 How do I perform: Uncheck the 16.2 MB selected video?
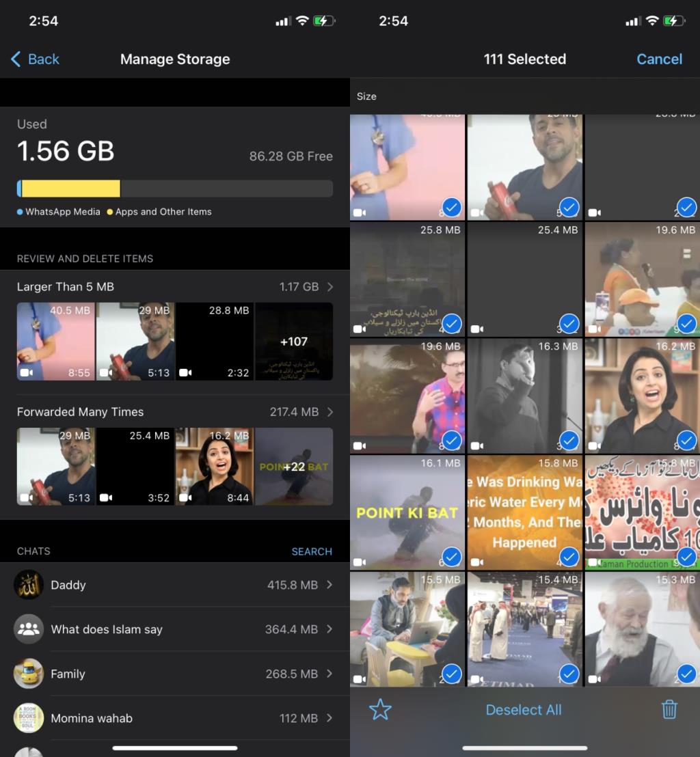[x=685, y=440]
